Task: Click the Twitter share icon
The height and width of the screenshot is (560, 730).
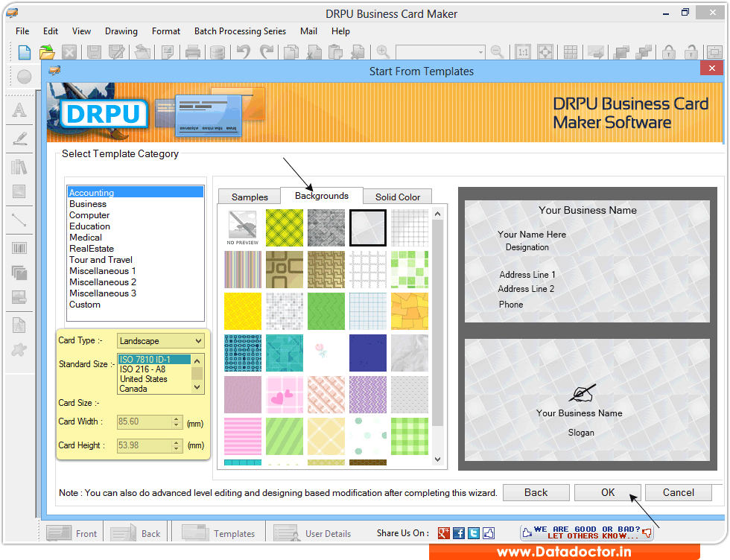Action: [474, 533]
